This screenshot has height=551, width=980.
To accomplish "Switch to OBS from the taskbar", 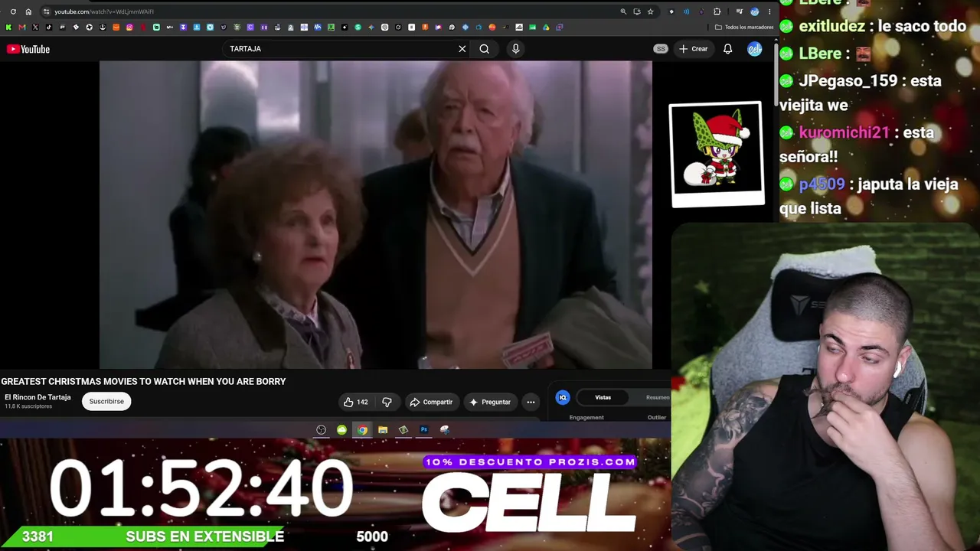I will point(321,430).
